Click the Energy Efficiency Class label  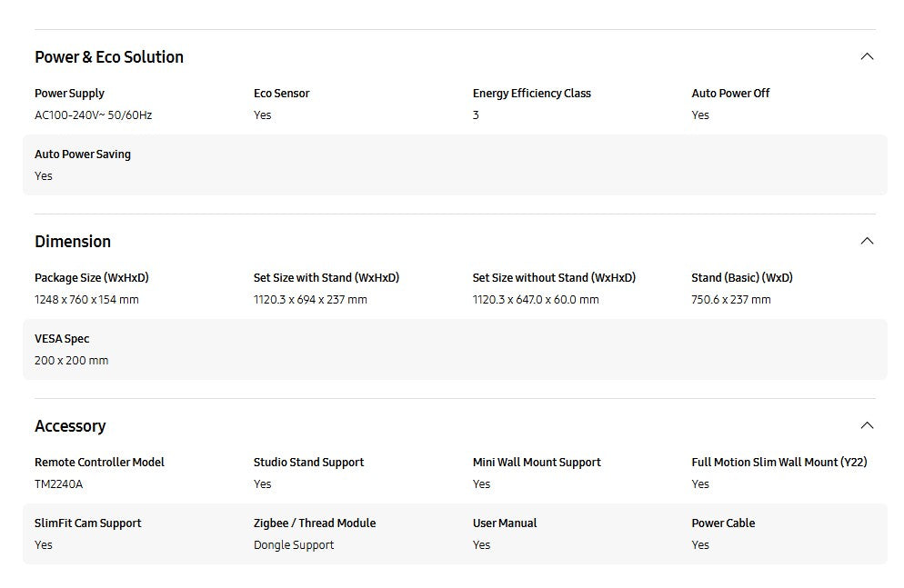(x=531, y=94)
